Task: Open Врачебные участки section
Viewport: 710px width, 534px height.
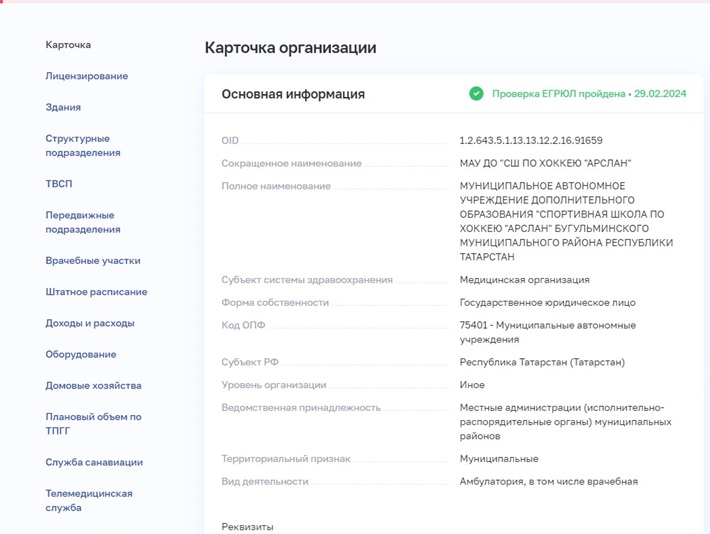Action: [x=92, y=261]
